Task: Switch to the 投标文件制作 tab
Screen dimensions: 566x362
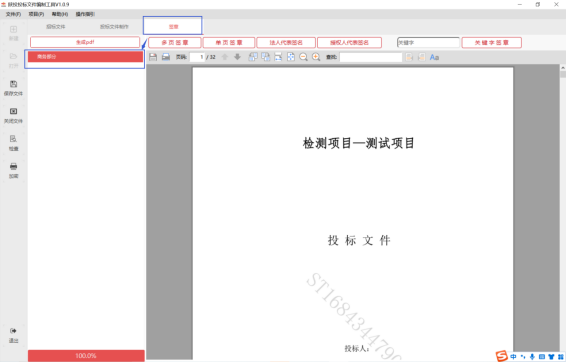Action: point(114,27)
